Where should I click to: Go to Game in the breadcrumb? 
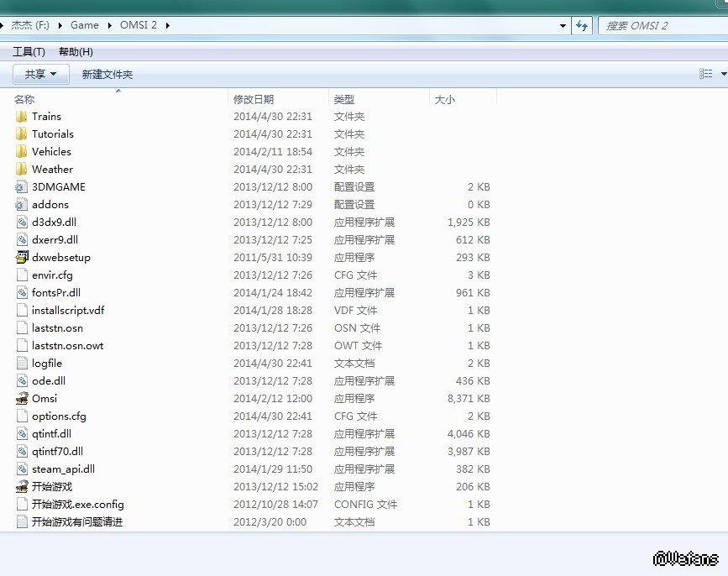coord(85,25)
